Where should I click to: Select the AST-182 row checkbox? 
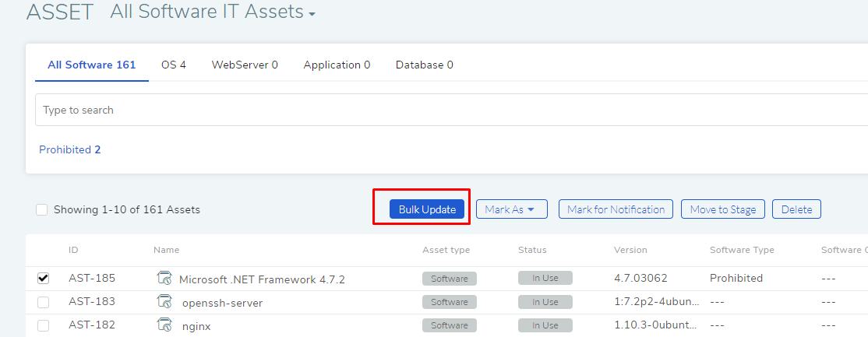point(43,325)
